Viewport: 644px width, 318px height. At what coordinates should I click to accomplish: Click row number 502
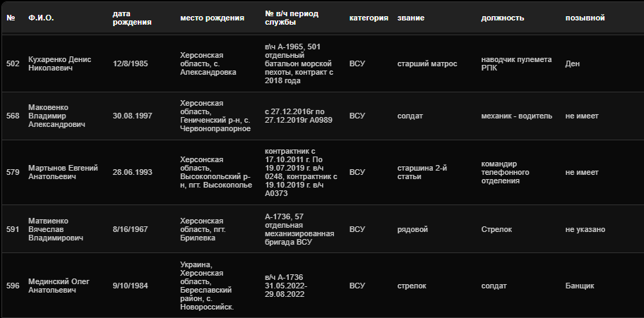coord(13,63)
